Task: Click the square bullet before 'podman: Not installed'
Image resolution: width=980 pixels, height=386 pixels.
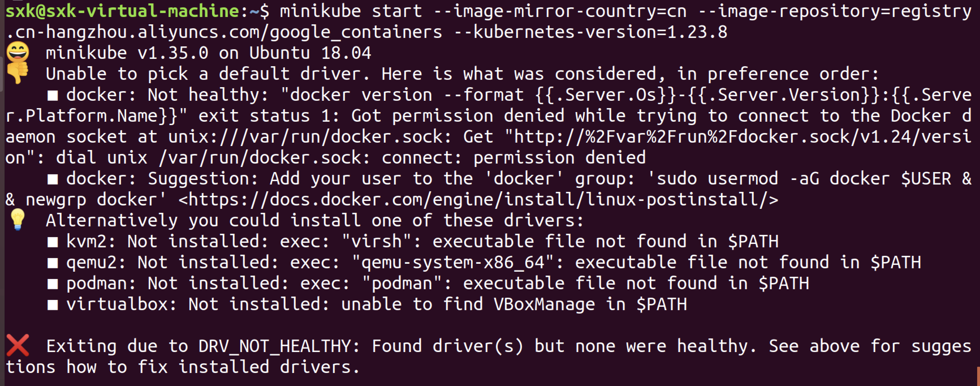Action: point(53,284)
